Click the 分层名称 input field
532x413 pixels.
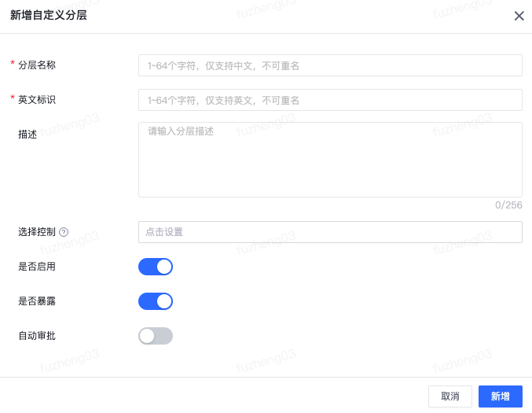(330, 65)
